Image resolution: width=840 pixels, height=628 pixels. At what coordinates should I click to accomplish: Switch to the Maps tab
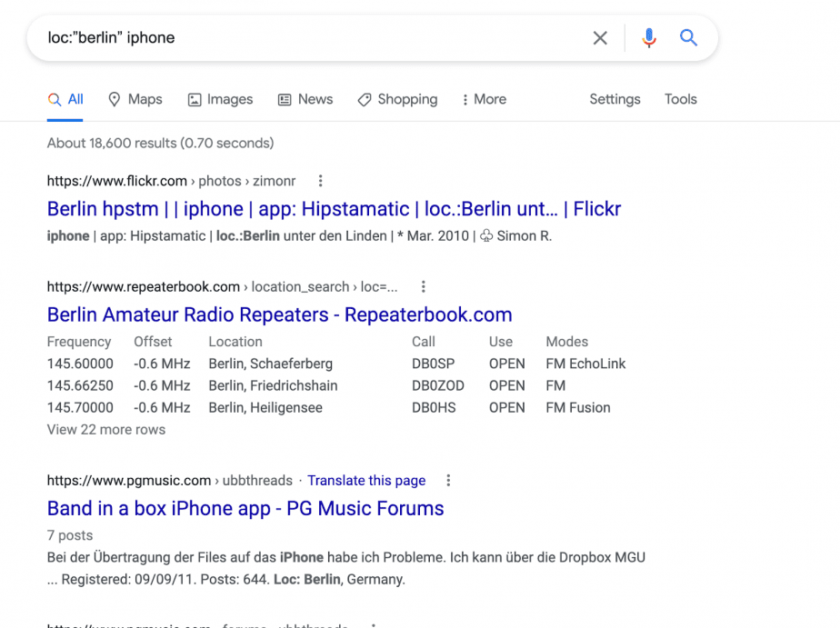pyautogui.click(x=135, y=100)
